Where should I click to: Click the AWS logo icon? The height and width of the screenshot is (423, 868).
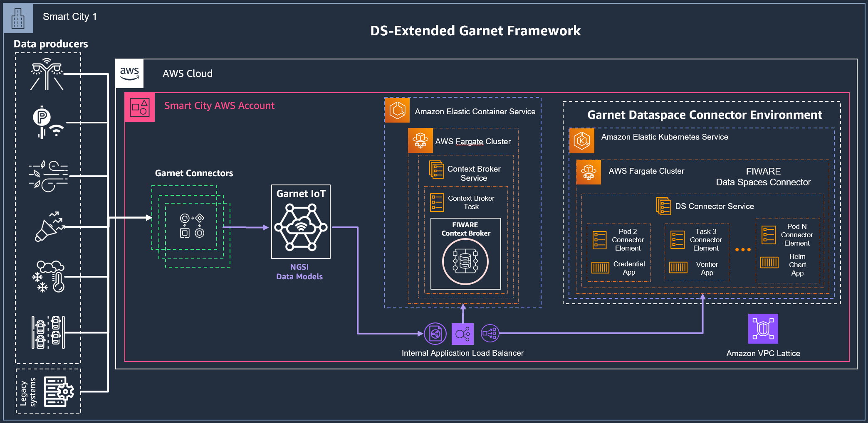(x=129, y=74)
